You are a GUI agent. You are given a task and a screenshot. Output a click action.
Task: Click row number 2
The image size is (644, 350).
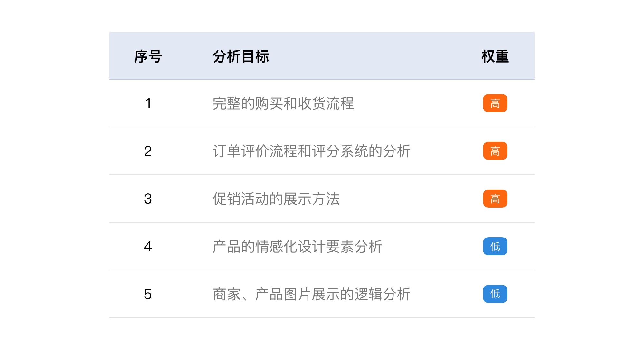(x=148, y=151)
